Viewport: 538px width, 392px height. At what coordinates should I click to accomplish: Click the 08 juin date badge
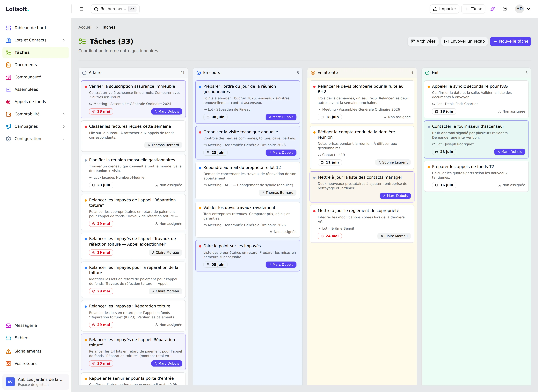[x=215, y=117]
